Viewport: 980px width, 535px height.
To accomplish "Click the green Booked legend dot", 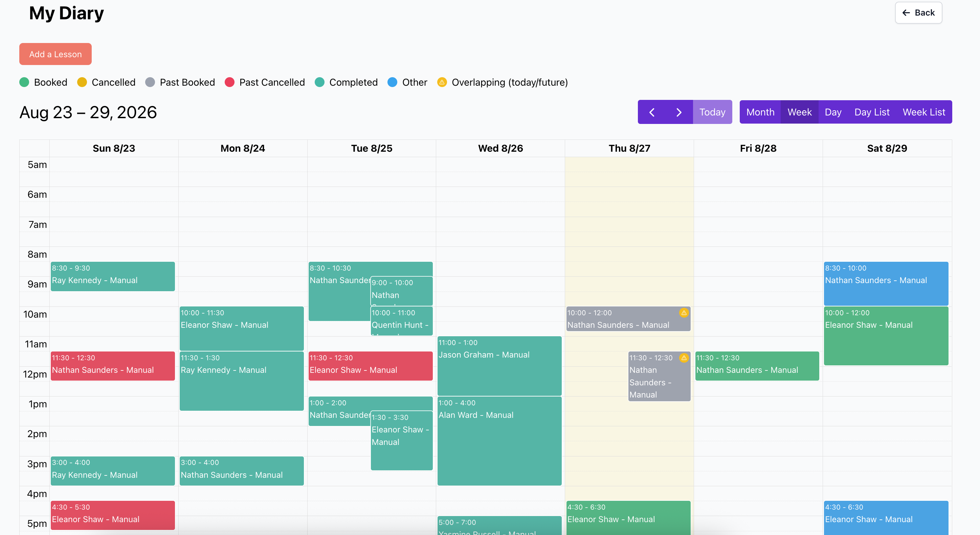I will (24, 82).
